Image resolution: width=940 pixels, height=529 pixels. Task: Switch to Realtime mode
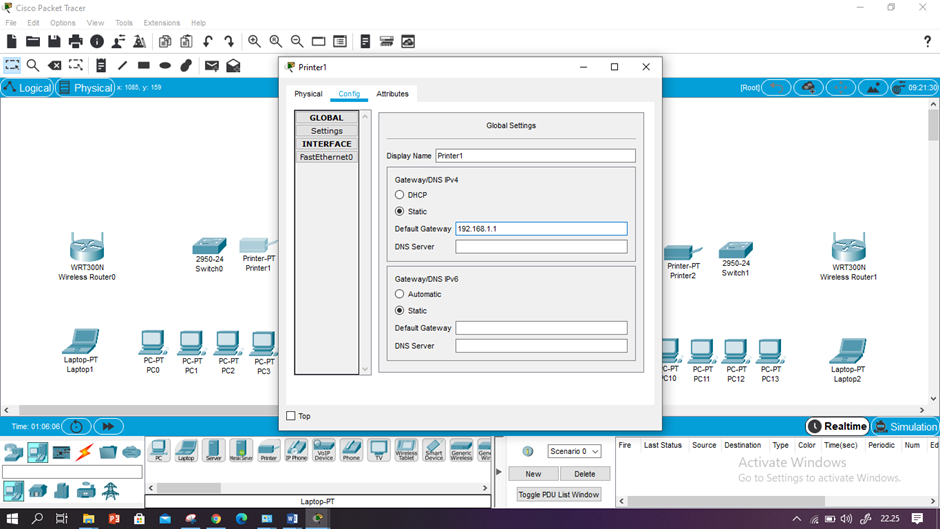click(x=837, y=426)
